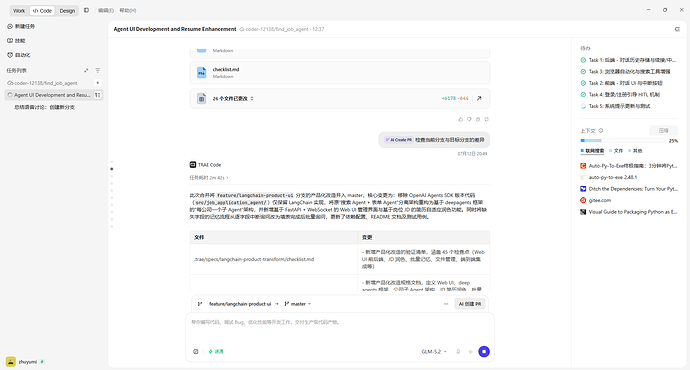
Task: Expand the 任务耗时 2m 42s details
Action: (209, 178)
